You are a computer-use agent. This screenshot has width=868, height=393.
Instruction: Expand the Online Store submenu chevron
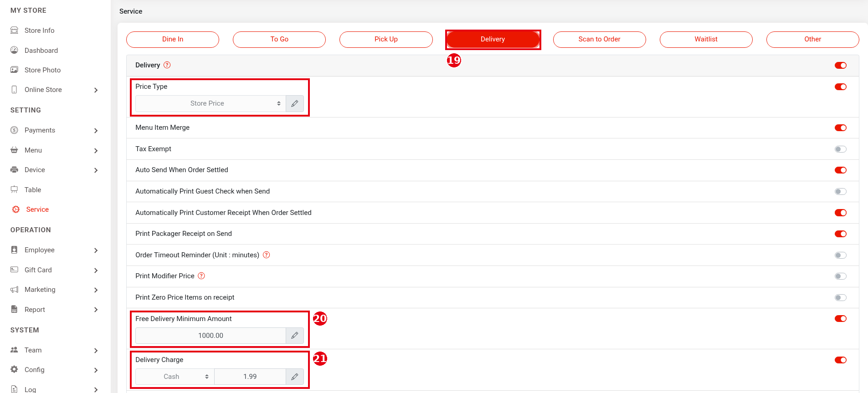tap(96, 90)
